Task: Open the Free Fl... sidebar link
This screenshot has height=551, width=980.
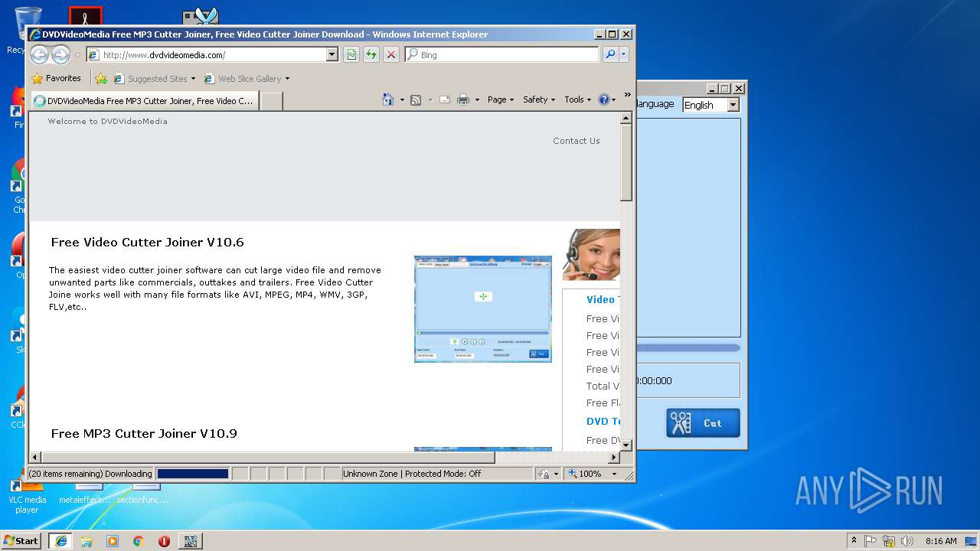Action: coord(603,403)
